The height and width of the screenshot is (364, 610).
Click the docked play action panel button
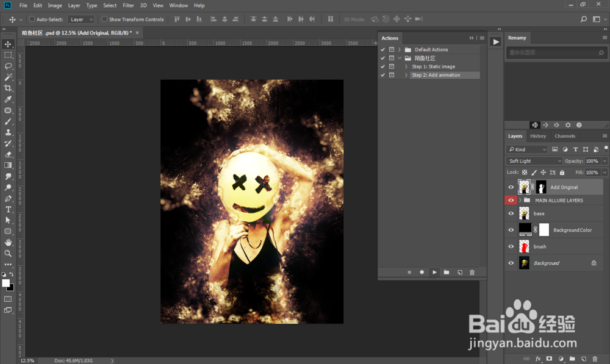495,42
